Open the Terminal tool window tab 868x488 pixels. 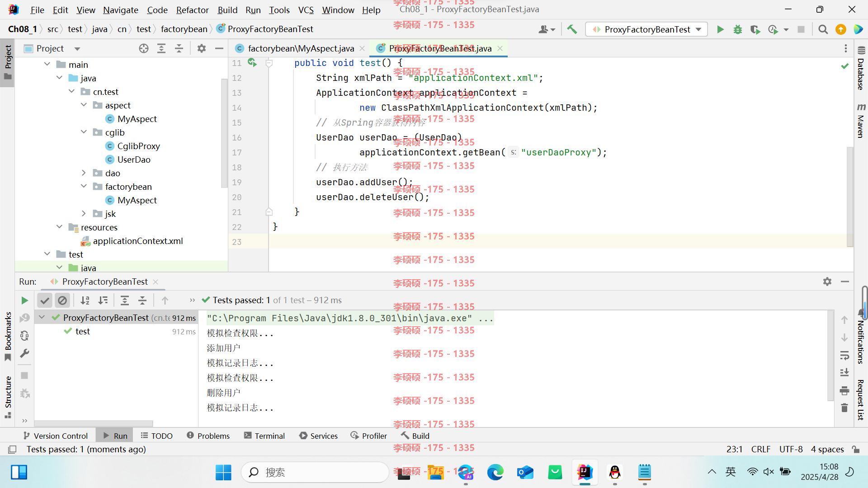tap(264, 436)
